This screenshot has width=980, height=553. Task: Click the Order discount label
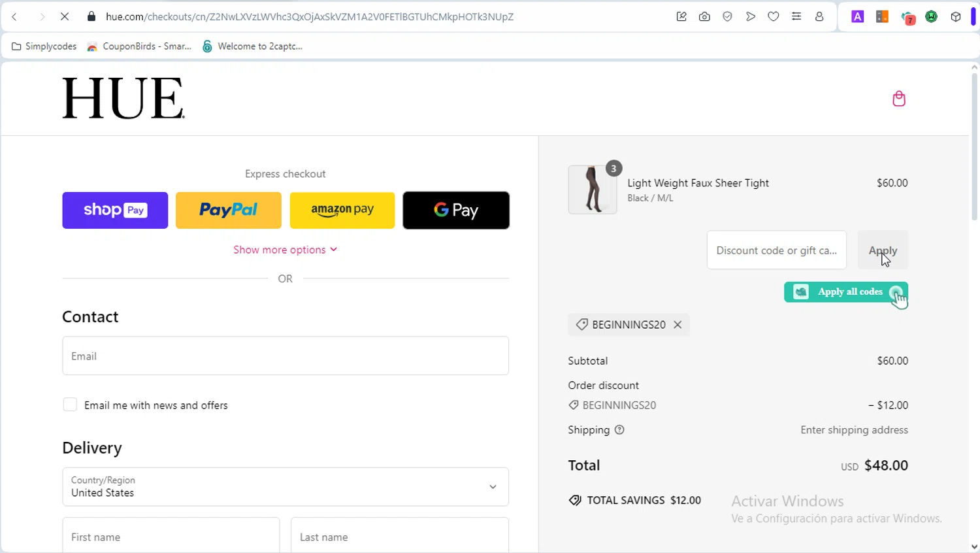click(603, 386)
